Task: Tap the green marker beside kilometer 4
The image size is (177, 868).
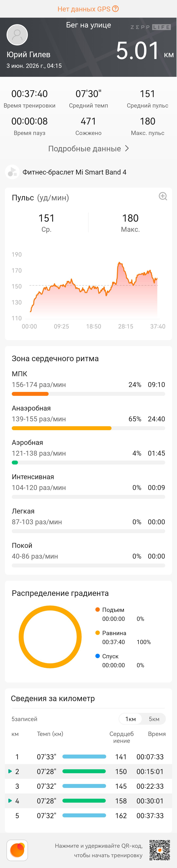Action: coord(10,801)
